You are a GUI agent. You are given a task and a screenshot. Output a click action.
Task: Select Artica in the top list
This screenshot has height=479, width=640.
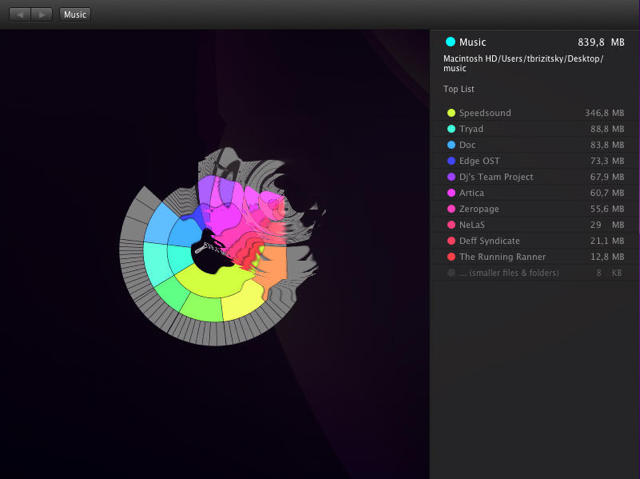point(473,193)
